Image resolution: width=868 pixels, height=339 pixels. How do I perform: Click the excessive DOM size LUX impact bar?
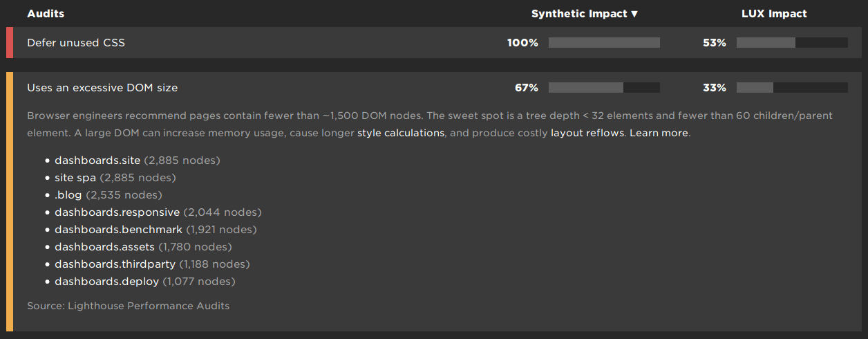pyautogui.click(x=792, y=88)
